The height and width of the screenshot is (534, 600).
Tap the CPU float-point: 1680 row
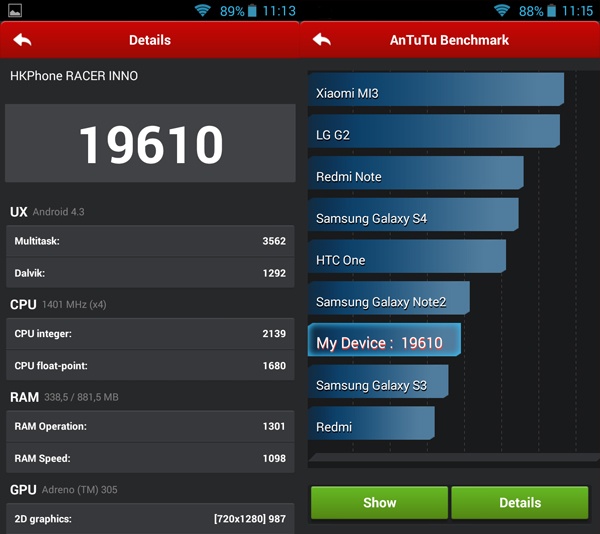tap(150, 365)
